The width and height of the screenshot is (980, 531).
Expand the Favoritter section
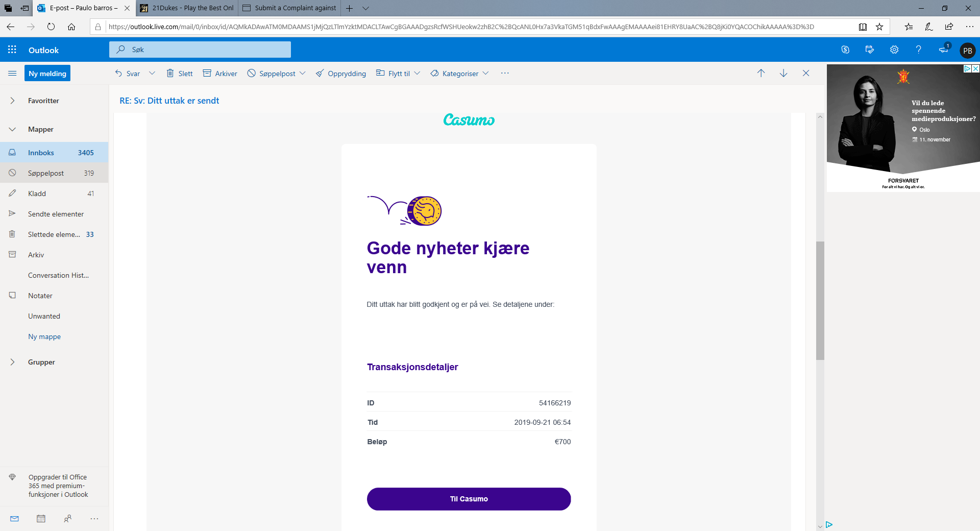(x=12, y=101)
